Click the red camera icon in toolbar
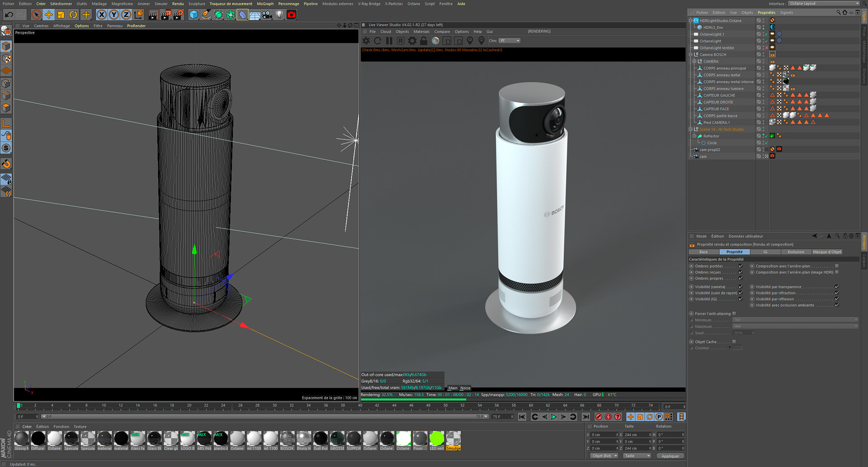Screen dimensions: 868x467 [292, 15]
